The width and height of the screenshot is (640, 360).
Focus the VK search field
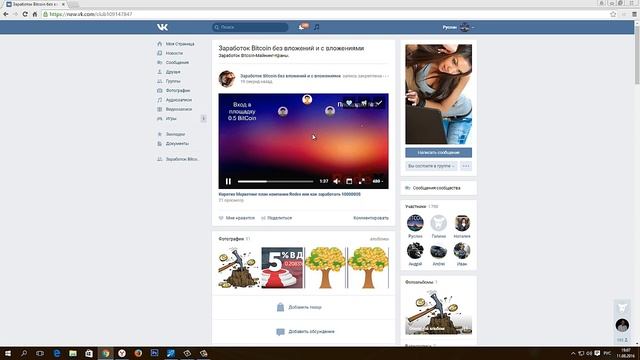(x=250, y=27)
